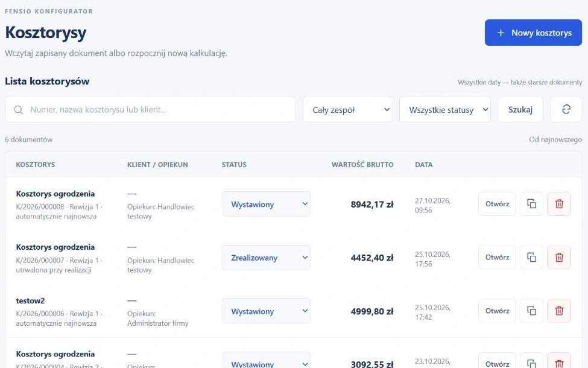Viewport: 588px width, 368px height.
Task: Duplicate the testow2 estimate
Action: point(531,311)
